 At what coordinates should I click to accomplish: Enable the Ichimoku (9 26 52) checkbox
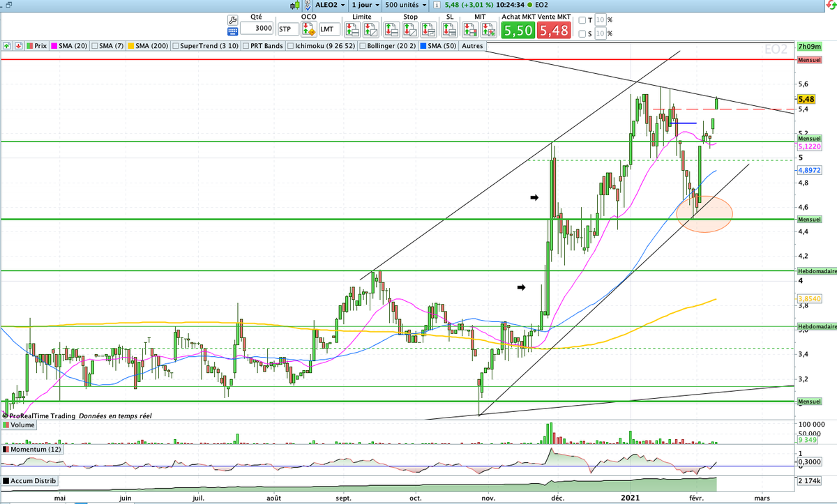pyautogui.click(x=290, y=46)
